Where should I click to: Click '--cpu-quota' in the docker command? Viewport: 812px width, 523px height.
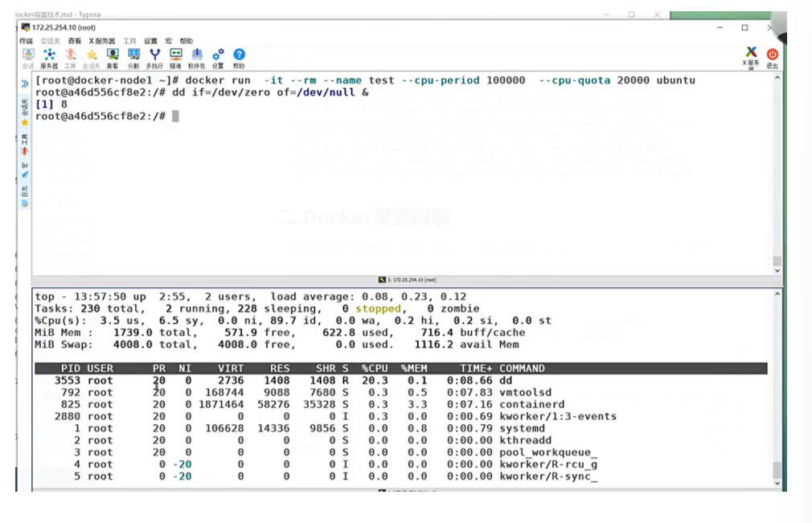574,80
